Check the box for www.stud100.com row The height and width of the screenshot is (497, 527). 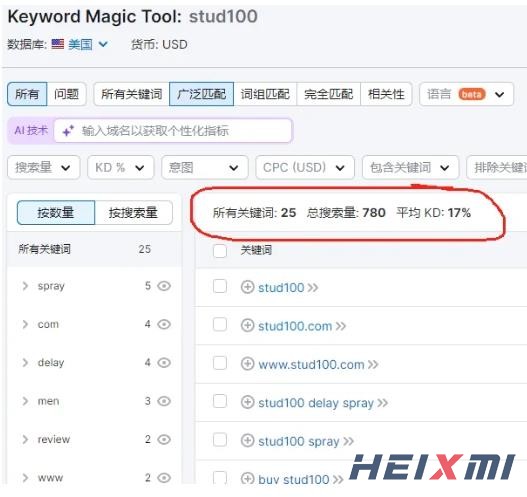(x=220, y=363)
